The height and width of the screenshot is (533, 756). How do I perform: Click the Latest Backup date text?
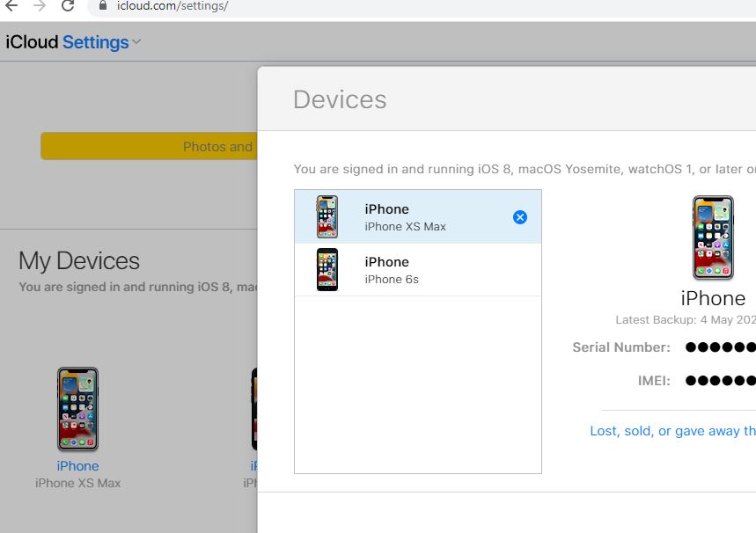[686, 320]
